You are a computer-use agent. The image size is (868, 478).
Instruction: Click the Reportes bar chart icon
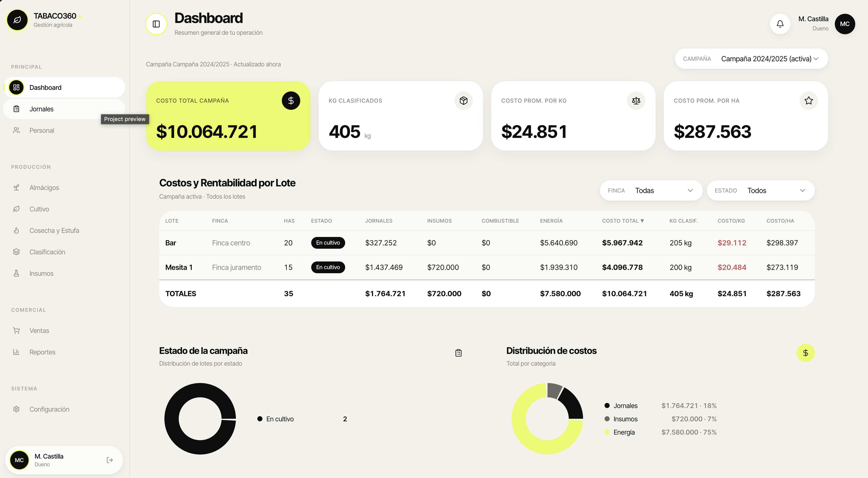click(16, 352)
